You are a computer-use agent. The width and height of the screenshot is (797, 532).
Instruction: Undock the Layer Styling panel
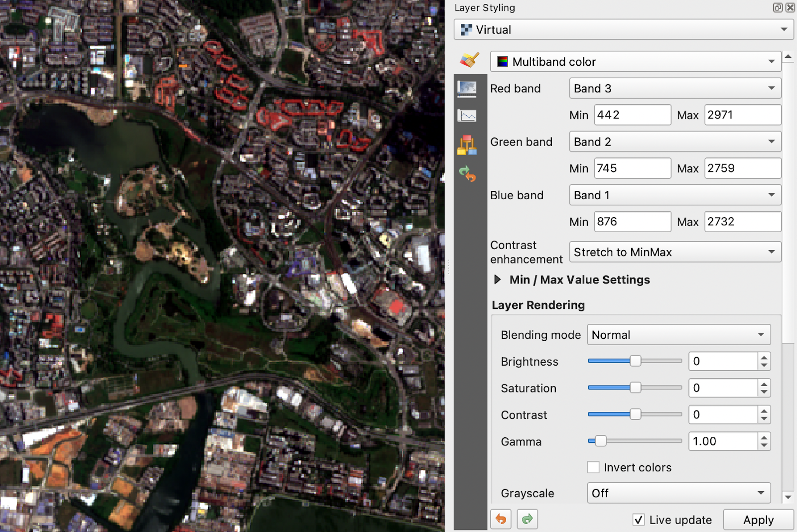point(777,7)
